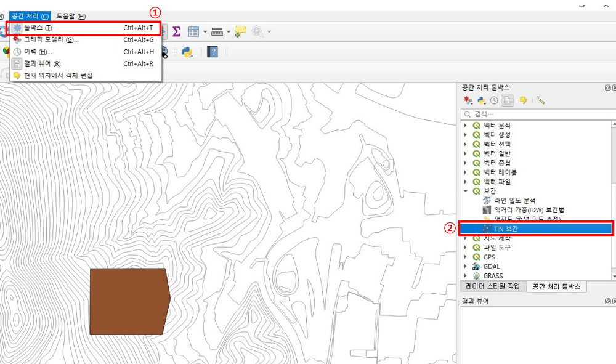616x364 pixels.
Task: Click IDW icon beside 역거리 가중(IDW) 보간법
Action: [487, 210]
